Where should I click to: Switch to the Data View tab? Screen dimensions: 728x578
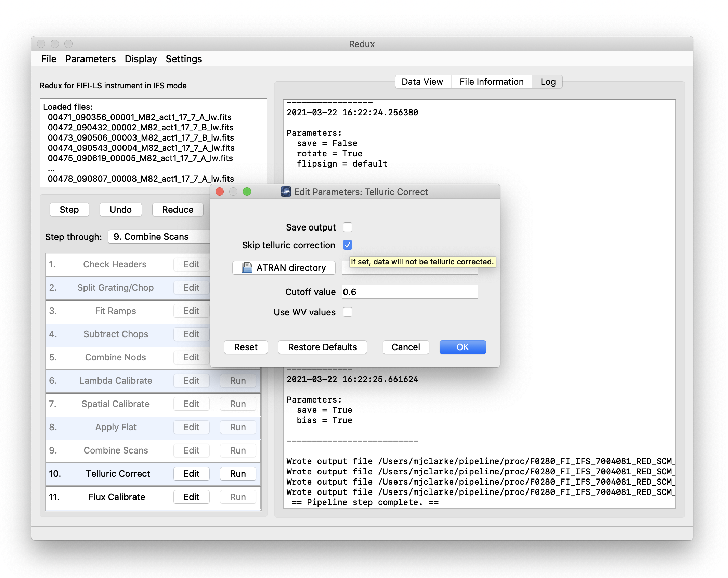point(422,81)
